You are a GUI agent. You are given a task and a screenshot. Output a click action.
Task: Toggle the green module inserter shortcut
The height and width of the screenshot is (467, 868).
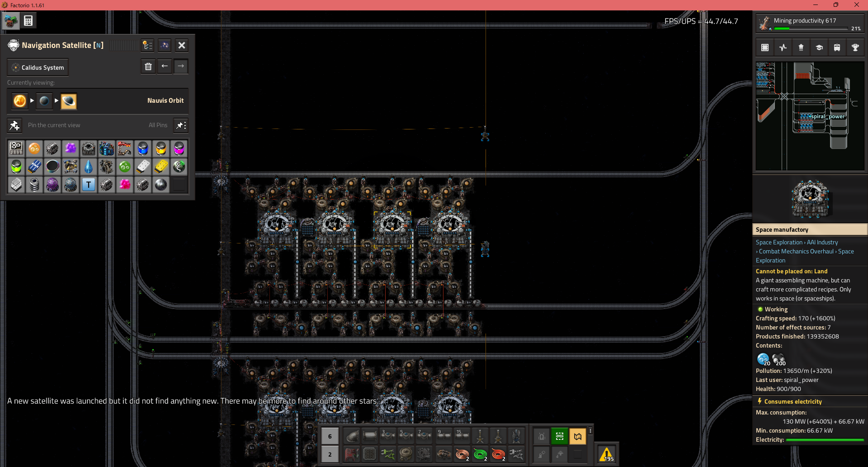(559, 436)
